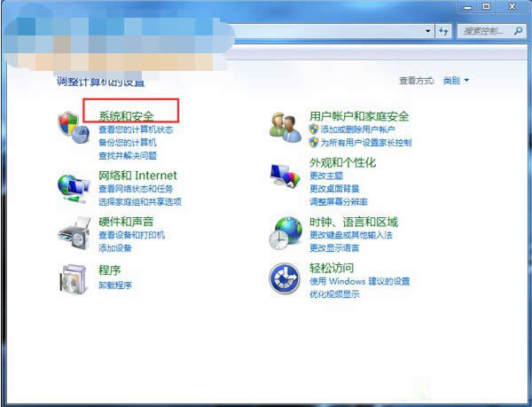Open 用户帐户和家庭安全 category heading
Screen dimensions: 532x407
(x=359, y=116)
